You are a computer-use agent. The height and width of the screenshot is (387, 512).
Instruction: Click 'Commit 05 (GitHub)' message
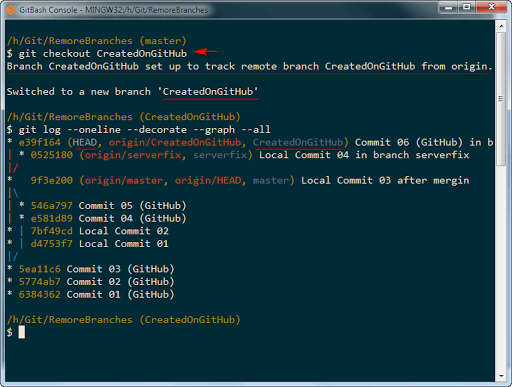132,206
